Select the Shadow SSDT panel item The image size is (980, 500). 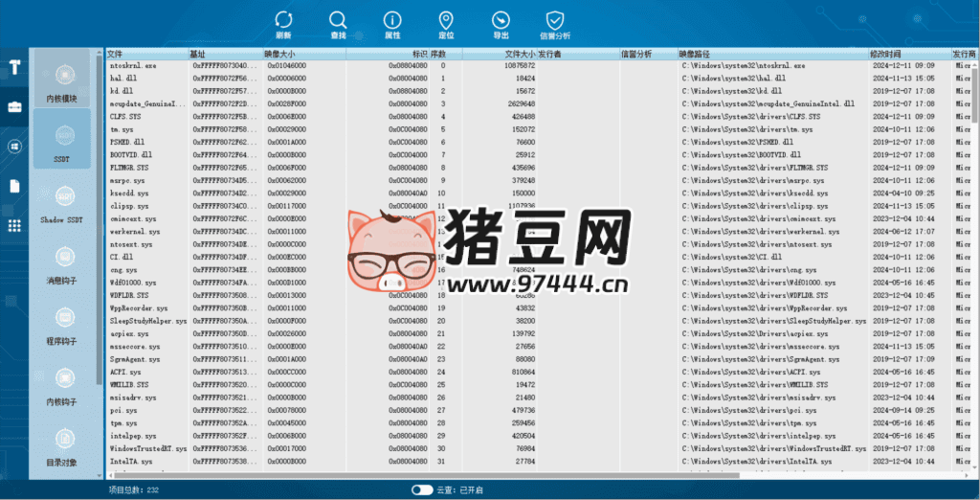pos(62,205)
